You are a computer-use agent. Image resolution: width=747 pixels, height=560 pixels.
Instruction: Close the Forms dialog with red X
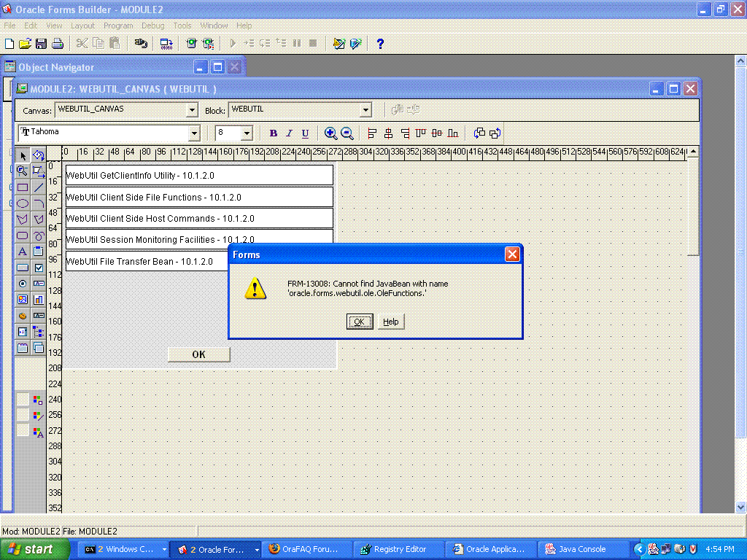pyautogui.click(x=512, y=254)
